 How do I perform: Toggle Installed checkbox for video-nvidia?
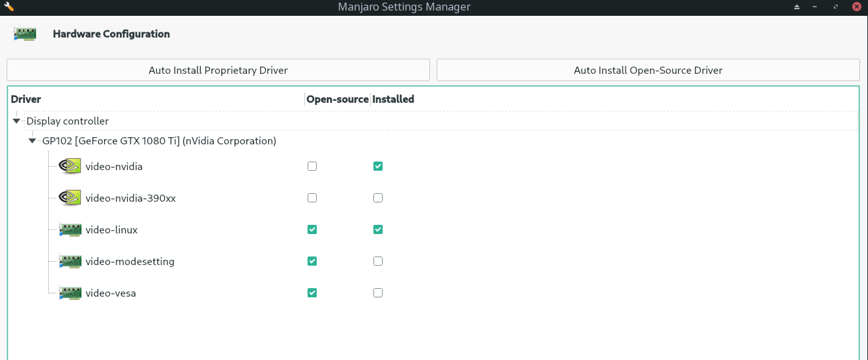[378, 166]
